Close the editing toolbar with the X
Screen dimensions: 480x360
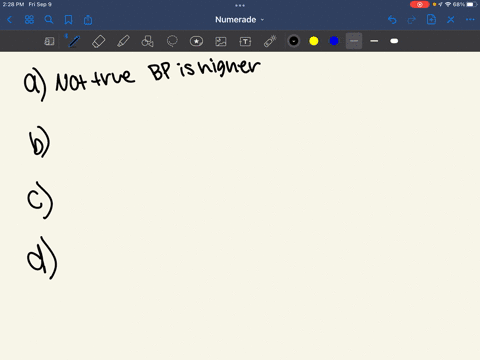pos(451,20)
